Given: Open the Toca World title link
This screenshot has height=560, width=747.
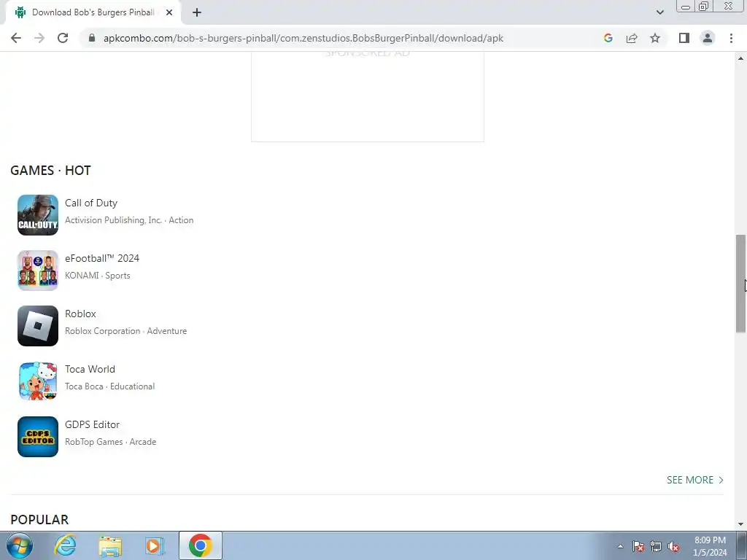Looking at the screenshot, I should pos(90,369).
